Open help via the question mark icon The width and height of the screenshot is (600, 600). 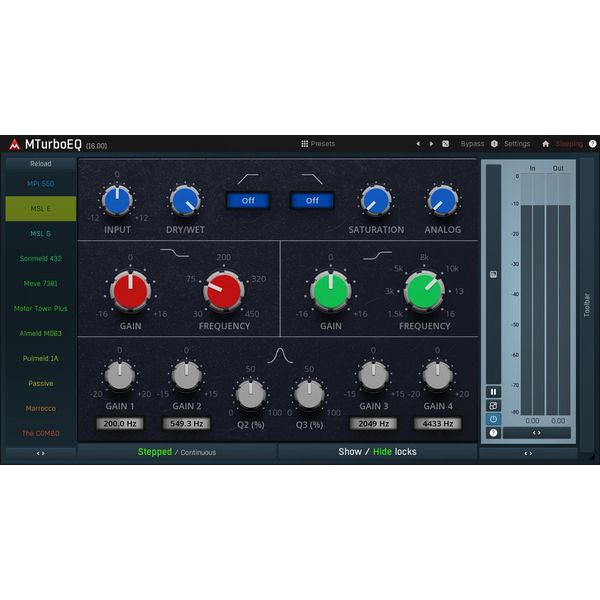coord(592,144)
